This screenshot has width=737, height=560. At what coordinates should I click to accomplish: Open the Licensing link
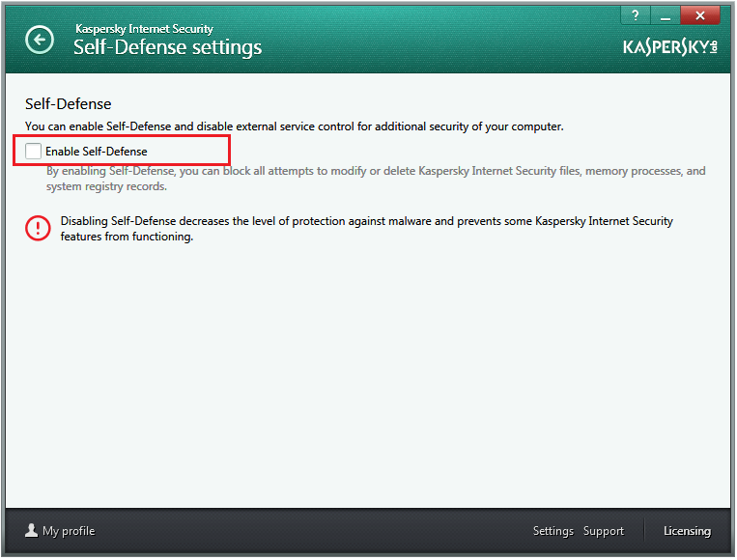[x=687, y=531]
